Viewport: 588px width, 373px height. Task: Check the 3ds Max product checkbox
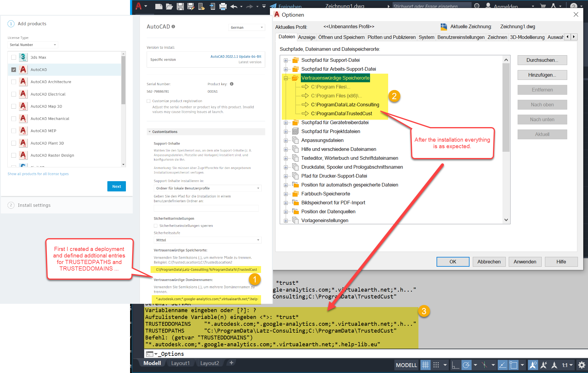tap(14, 57)
